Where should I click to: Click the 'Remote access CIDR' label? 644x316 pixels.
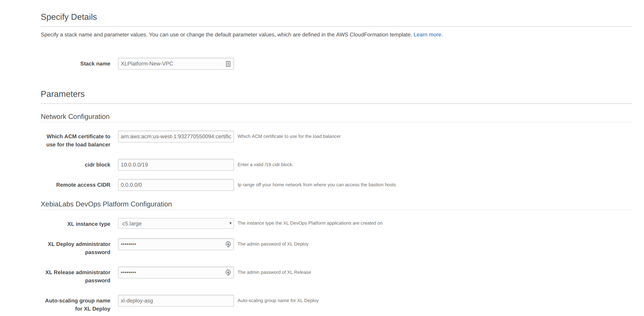coord(83,185)
